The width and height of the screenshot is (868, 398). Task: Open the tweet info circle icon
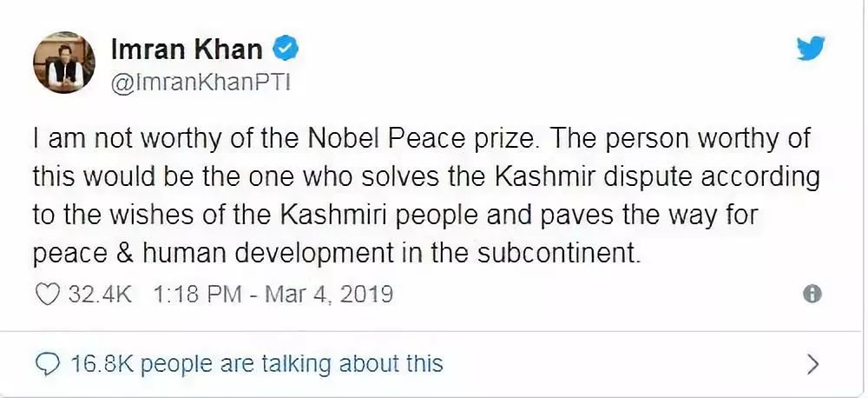tap(812, 294)
